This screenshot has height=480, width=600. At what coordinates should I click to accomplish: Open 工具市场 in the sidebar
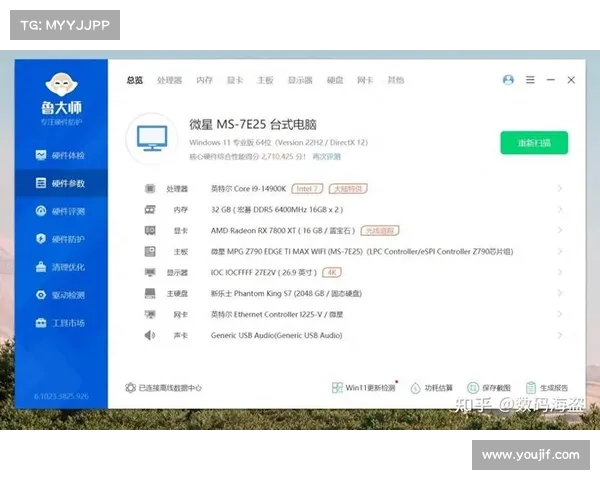(60, 323)
